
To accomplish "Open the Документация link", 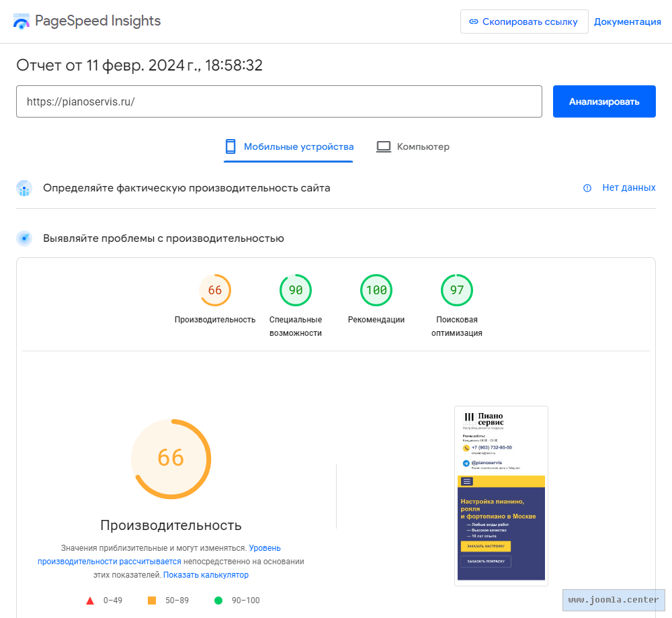I will coord(628,21).
